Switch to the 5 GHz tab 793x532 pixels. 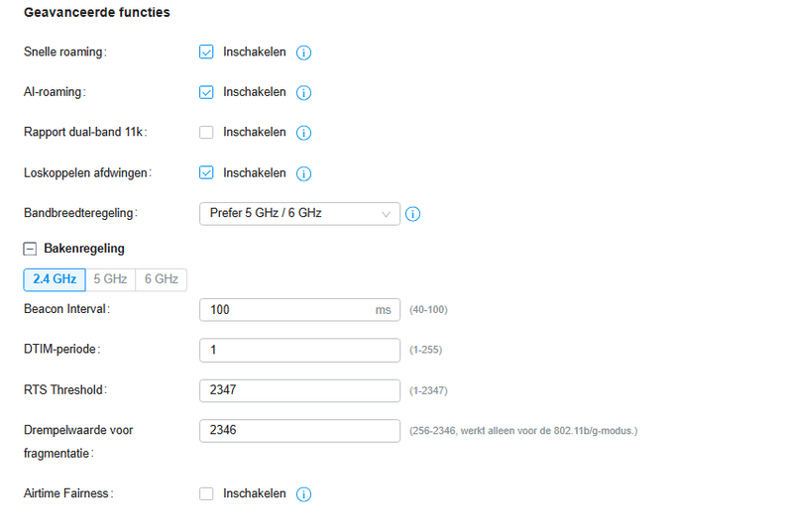[x=110, y=279]
